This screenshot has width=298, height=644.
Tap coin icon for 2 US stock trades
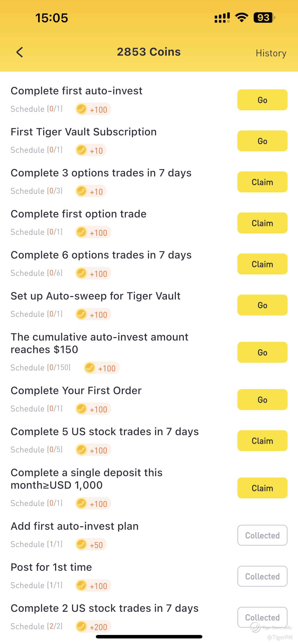click(x=81, y=626)
